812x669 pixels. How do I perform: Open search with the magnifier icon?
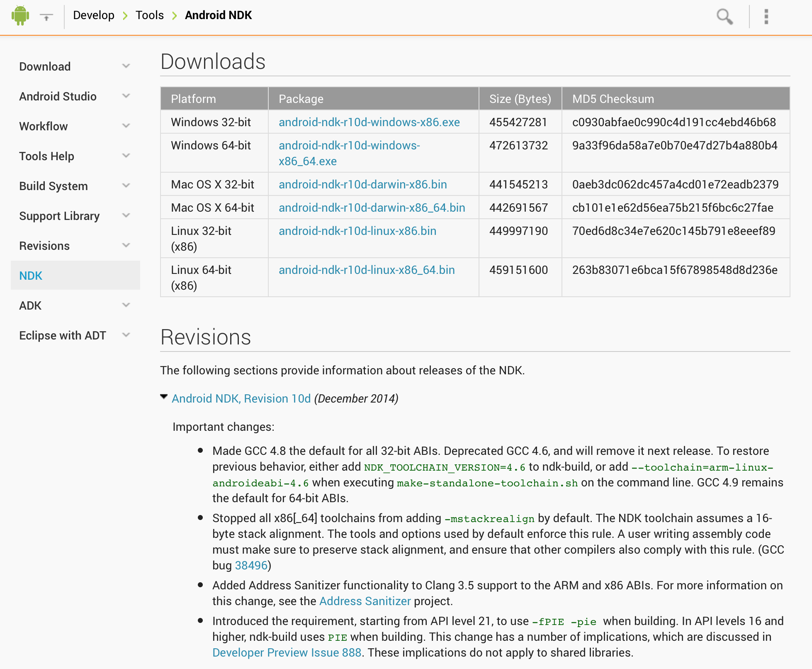[724, 17]
